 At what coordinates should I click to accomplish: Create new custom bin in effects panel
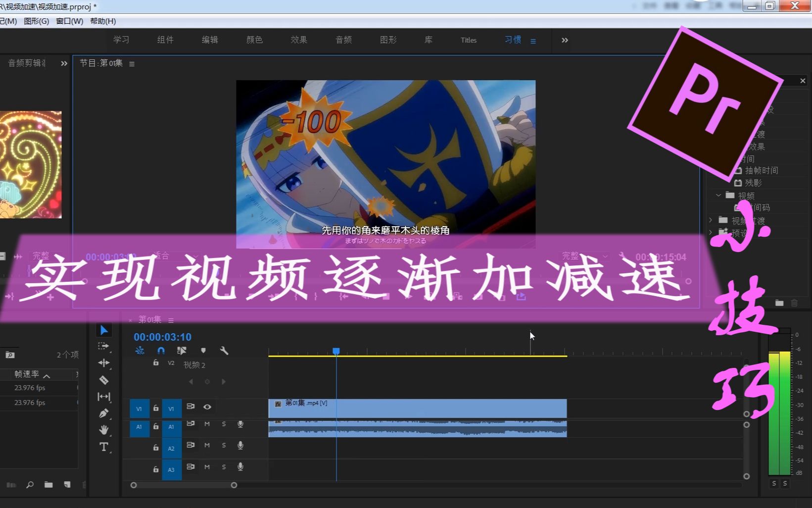pyautogui.click(x=779, y=303)
